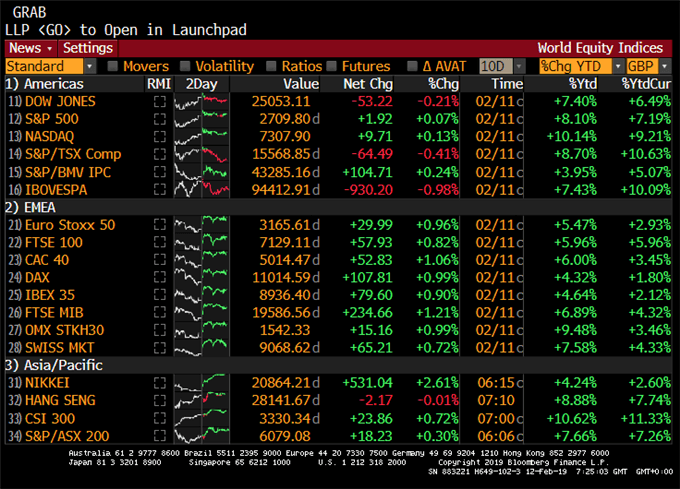This screenshot has height=489, width=680.
Task: Select the NASDAQ index name
Action: point(49,137)
